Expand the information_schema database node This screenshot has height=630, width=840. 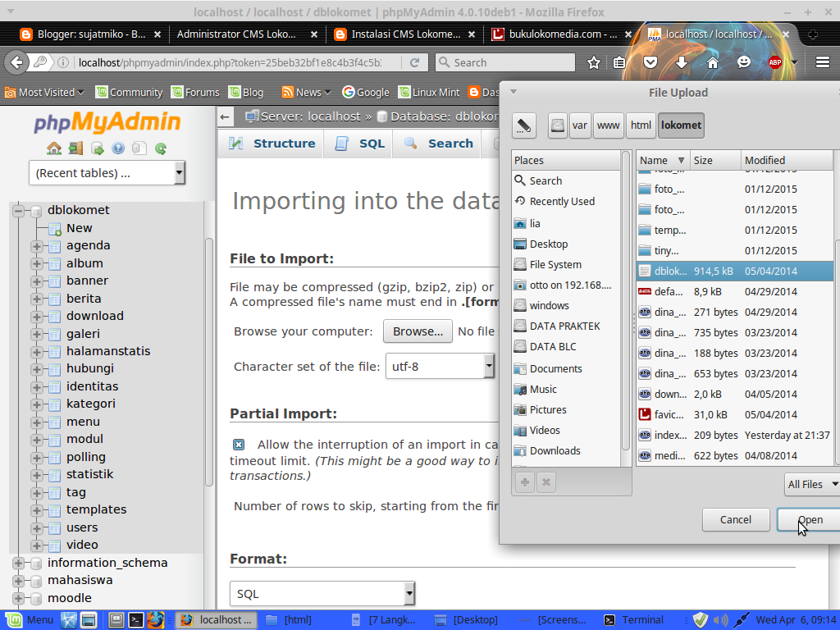point(18,564)
